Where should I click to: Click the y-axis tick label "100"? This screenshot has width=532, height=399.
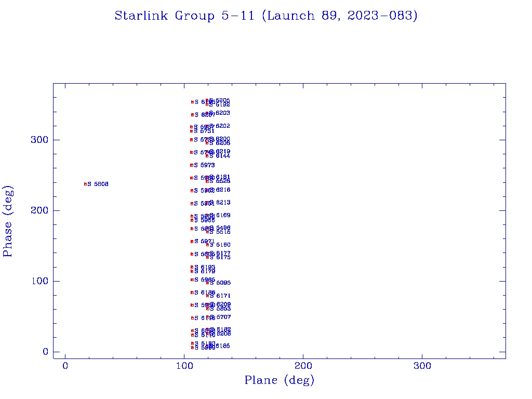pos(39,281)
